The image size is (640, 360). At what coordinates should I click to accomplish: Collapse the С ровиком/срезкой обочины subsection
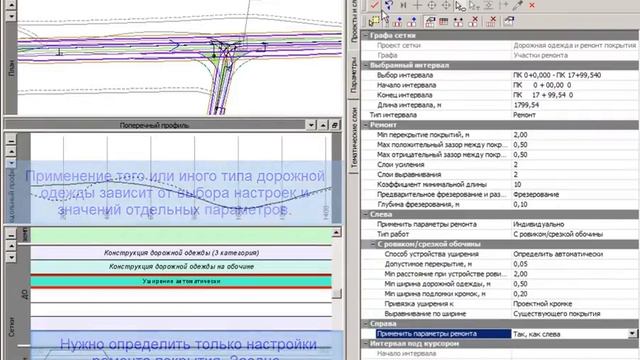373,244
